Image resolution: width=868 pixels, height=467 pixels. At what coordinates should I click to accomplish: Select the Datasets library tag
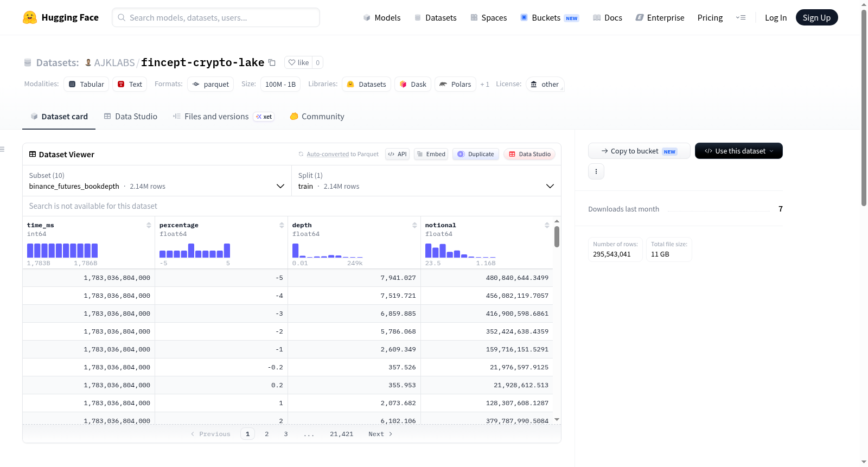point(366,84)
